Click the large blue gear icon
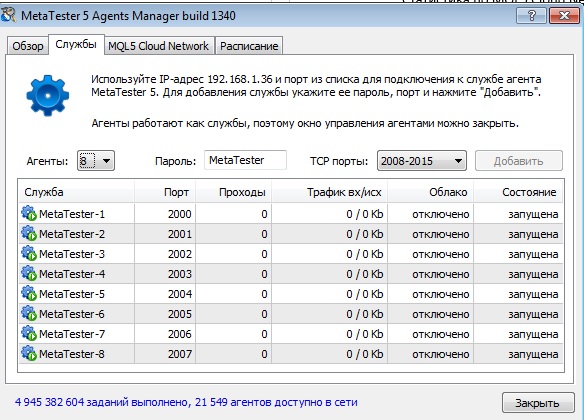The width and height of the screenshot is (584, 420). (48, 96)
